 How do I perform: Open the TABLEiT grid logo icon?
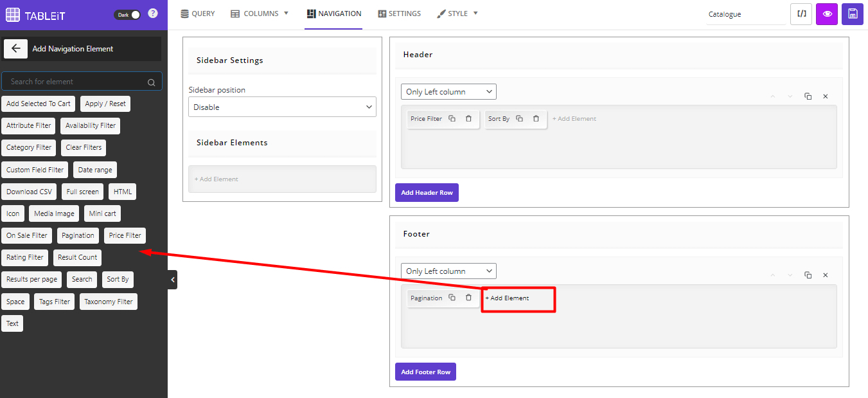coord(12,14)
